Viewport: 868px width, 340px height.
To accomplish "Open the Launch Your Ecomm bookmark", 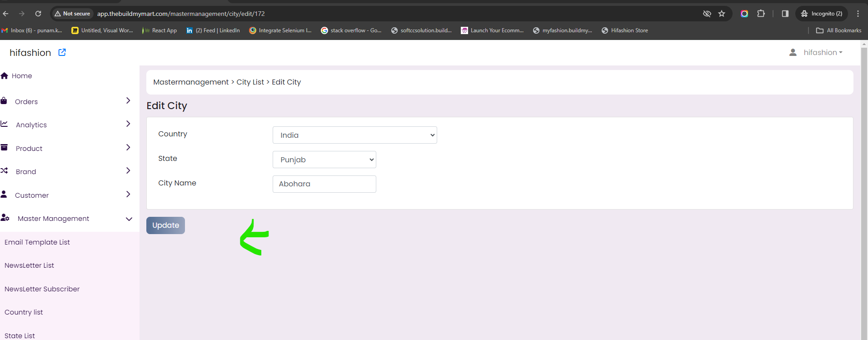I will click(492, 30).
